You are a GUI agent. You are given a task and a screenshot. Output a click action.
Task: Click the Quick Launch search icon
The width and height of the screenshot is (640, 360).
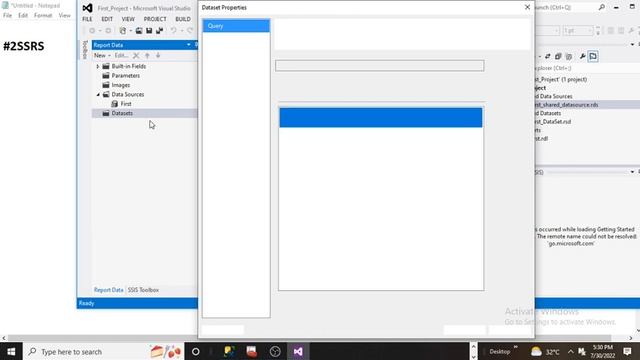pos(602,7)
